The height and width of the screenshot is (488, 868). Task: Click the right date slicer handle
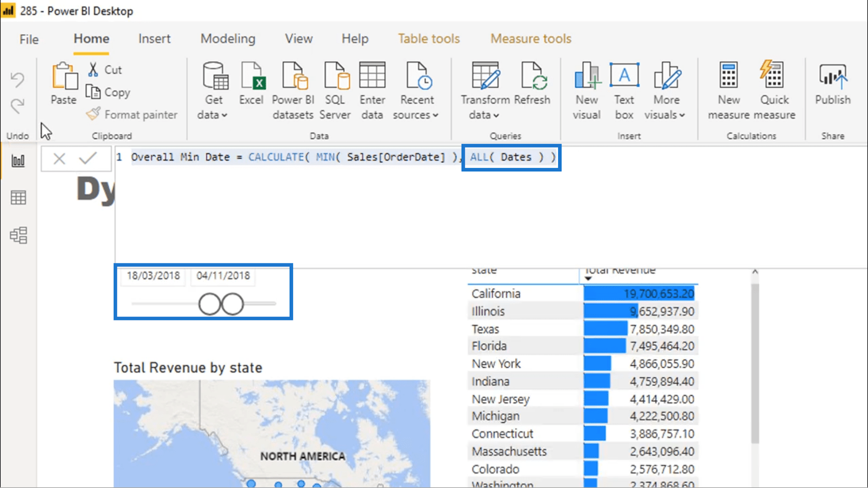coord(233,304)
